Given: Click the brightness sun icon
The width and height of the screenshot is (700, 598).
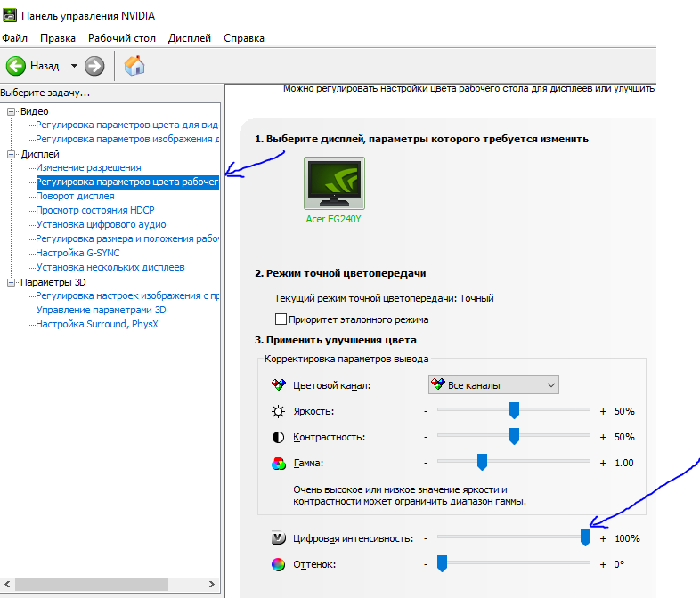Looking at the screenshot, I should point(278,411).
